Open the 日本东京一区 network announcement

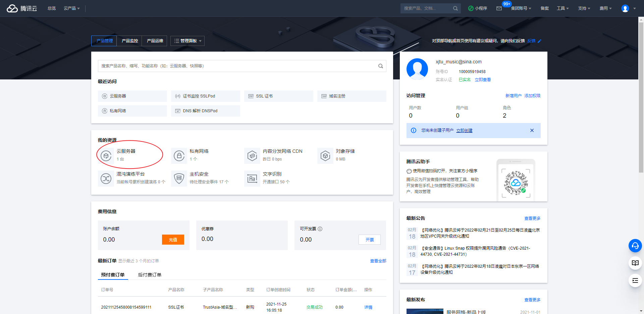480,269
